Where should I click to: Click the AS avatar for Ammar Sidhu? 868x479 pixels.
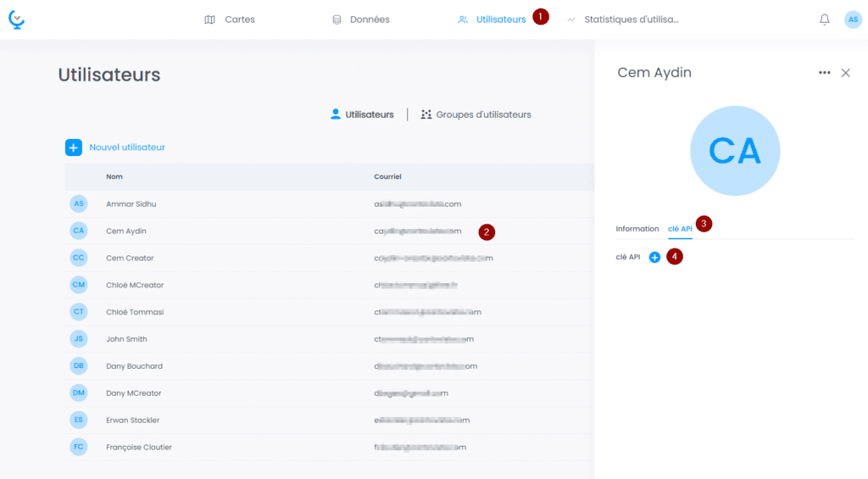[79, 203]
